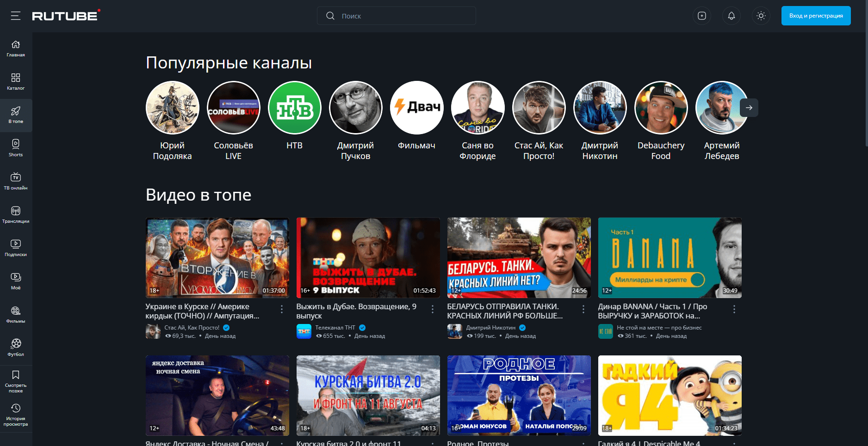Open Юрий Подоляка channel avatar

[173, 108]
